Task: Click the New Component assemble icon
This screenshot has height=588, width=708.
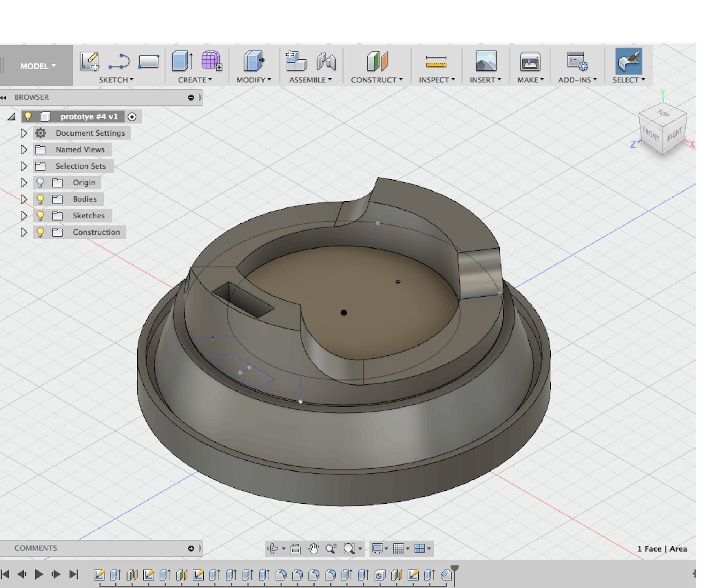Action: coord(296,61)
